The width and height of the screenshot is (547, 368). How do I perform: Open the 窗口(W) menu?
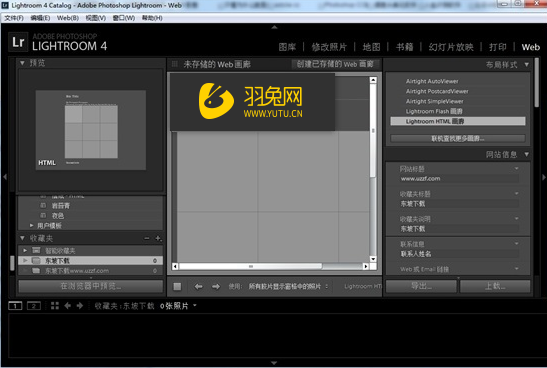123,18
